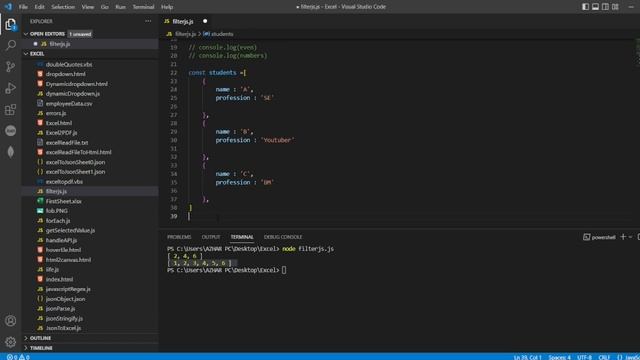Open Excel2PDF.js file
The width and height of the screenshot is (640, 360).
tap(61, 133)
